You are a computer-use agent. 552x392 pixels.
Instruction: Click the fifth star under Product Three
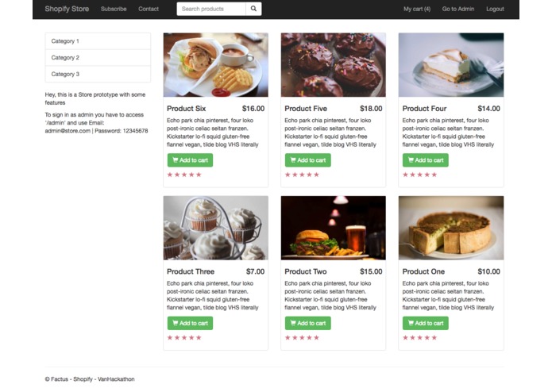pos(199,338)
